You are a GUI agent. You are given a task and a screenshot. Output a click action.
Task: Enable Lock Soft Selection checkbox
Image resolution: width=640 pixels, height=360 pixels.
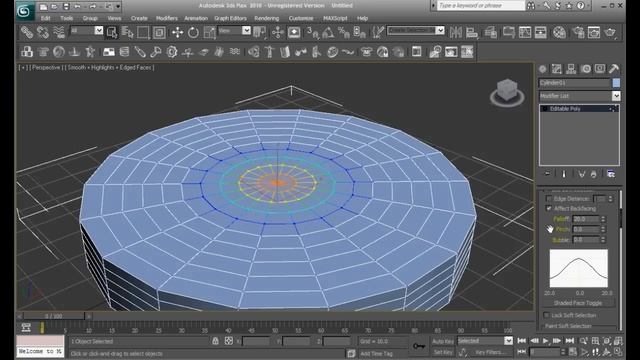[x=547, y=315]
